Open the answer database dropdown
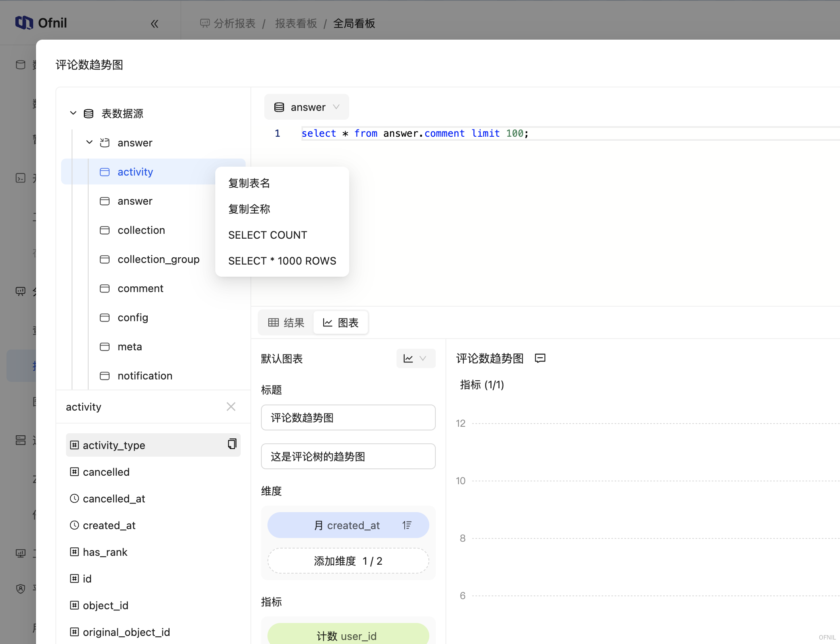The width and height of the screenshot is (840, 644). tap(307, 107)
